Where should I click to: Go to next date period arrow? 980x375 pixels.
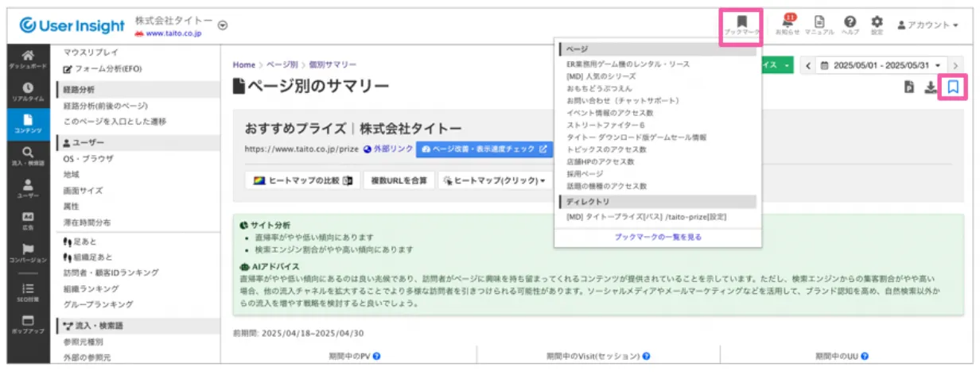point(956,65)
